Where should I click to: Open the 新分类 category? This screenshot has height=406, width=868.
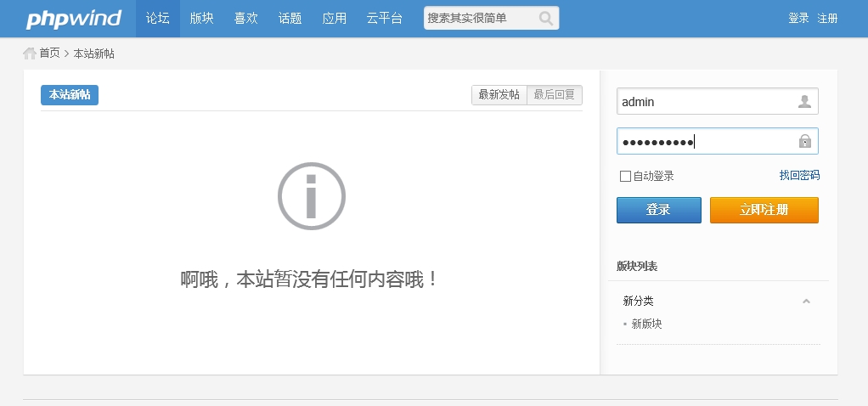click(x=639, y=302)
